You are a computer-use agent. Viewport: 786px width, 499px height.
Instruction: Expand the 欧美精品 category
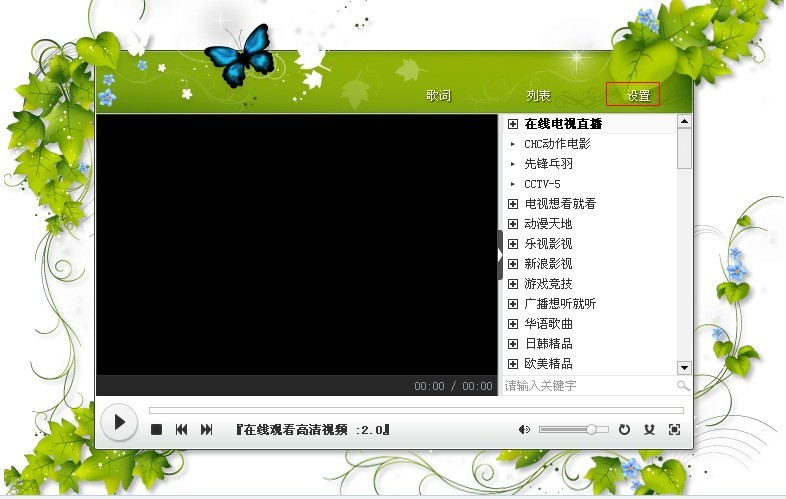point(513,364)
